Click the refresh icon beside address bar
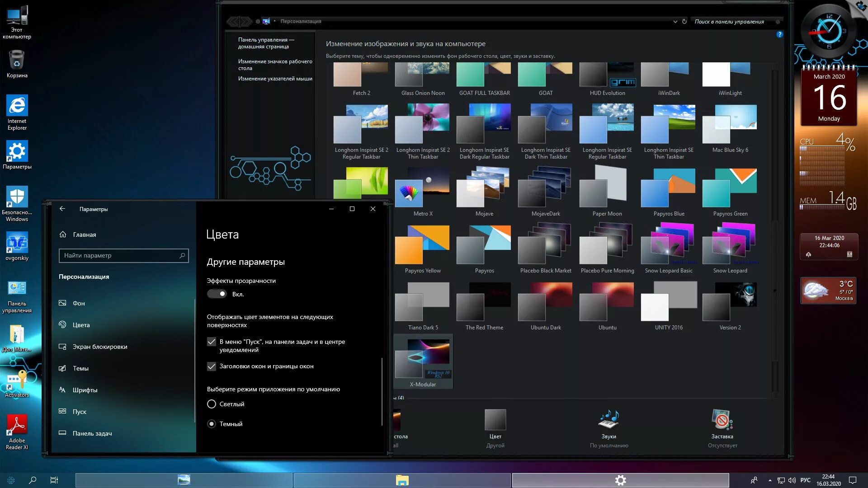This screenshot has width=868, height=488. [684, 21]
